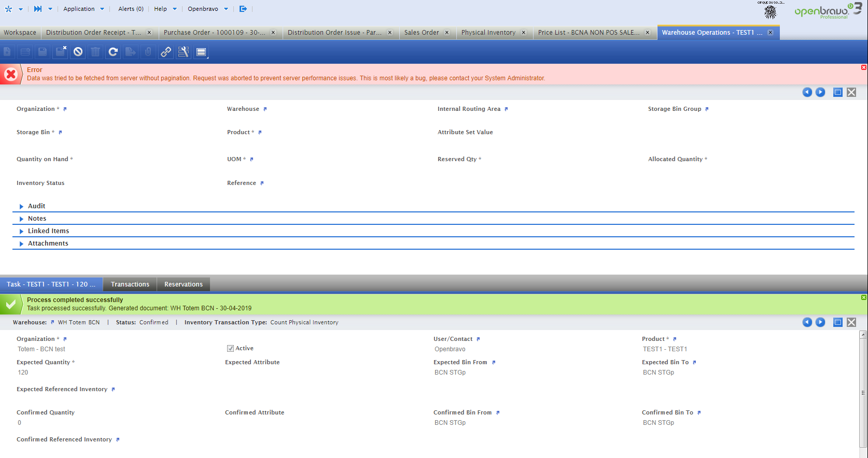This screenshot has width=868, height=458.
Task: Expand the Audit section
Action: [x=36, y=206]
